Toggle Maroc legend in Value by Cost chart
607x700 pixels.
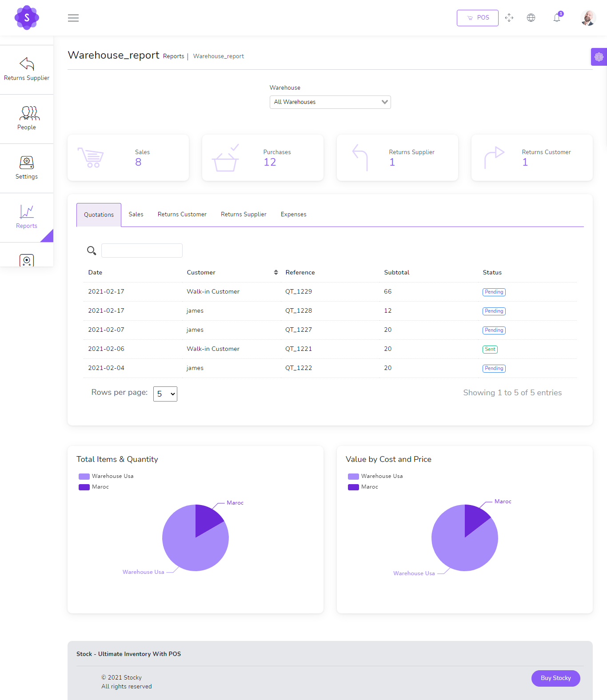[363, 487]
